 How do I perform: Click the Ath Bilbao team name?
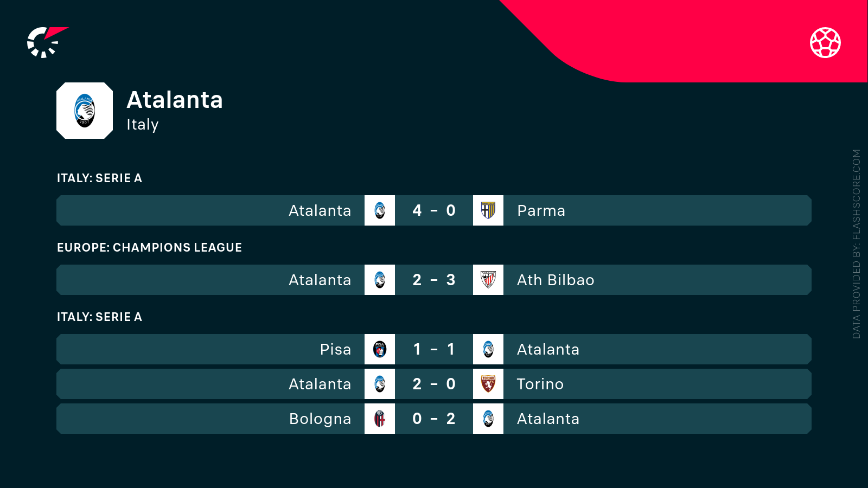pyautogui.click(x=556, y=280)
